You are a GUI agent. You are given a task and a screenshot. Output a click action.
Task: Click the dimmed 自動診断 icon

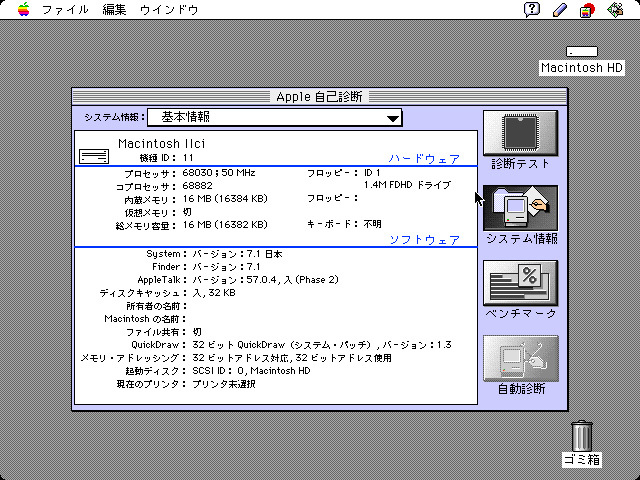(520, 358)
